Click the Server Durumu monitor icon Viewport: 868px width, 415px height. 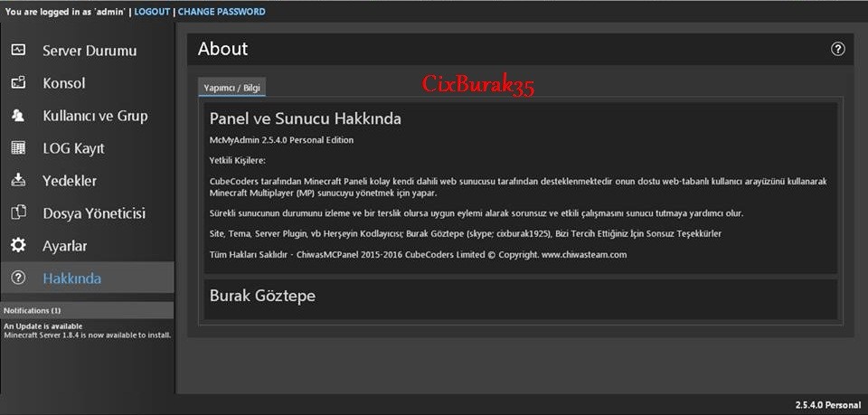click(18, 50)
